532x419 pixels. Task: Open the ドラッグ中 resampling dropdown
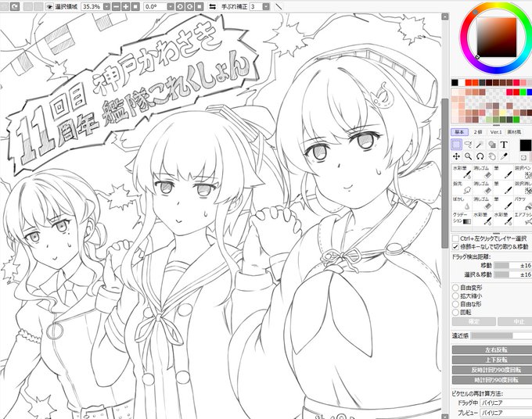pyautogui.click(x=506, y=403)
